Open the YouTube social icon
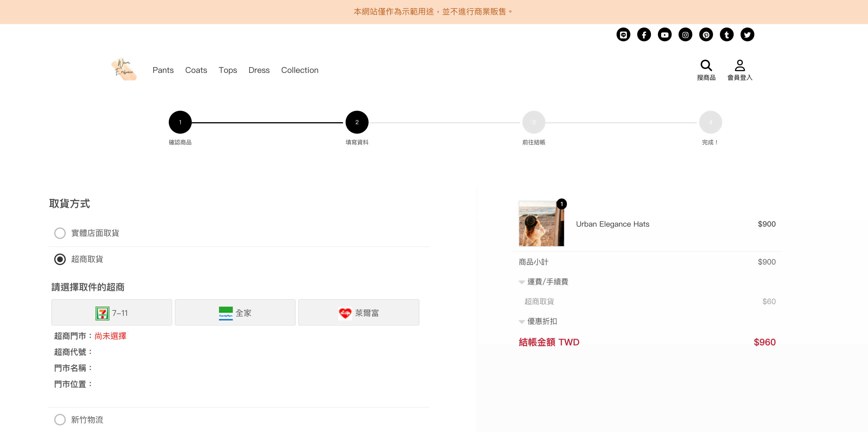The height and width of the screenshot is (432, 868). (x=664, y=35)
